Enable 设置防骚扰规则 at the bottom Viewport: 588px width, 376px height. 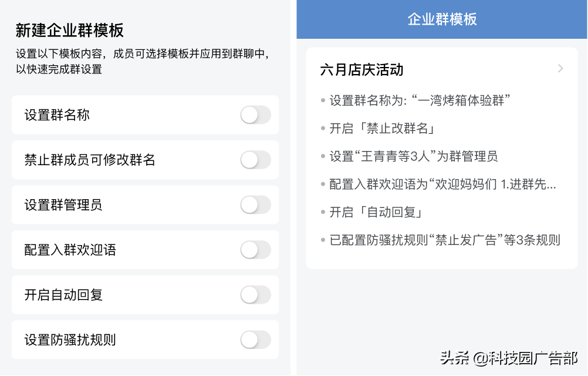point(255,340)
